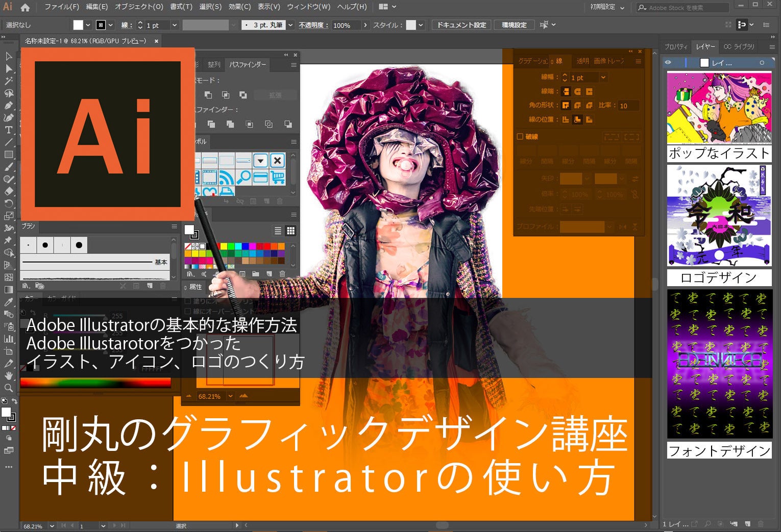Select the RSS feed symbol
Viewport: 781px width, 532px height.
point(226,177)
